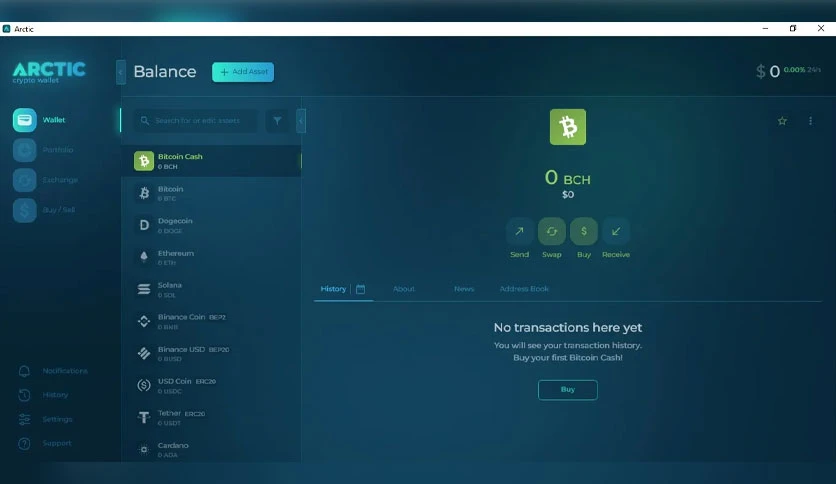Open the three-dot more options menu
This screenshot has height=484, width=836.
[x=810, y=121]
